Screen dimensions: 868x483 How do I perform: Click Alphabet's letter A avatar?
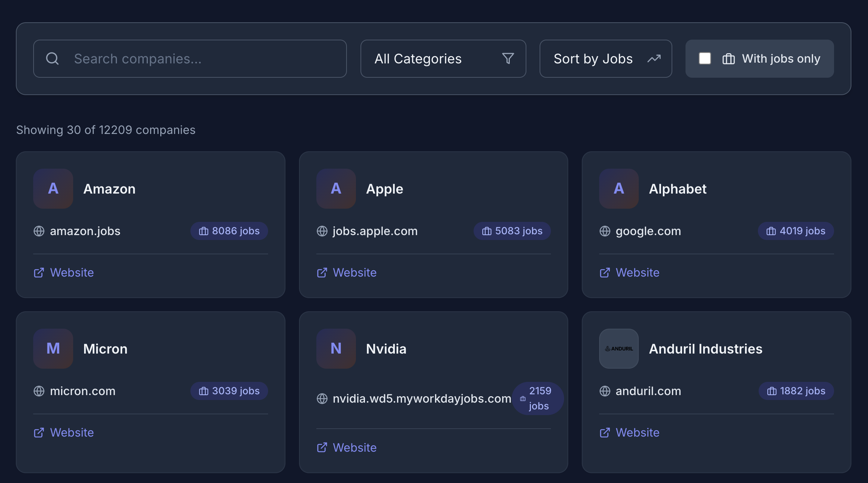click(619, 189)
